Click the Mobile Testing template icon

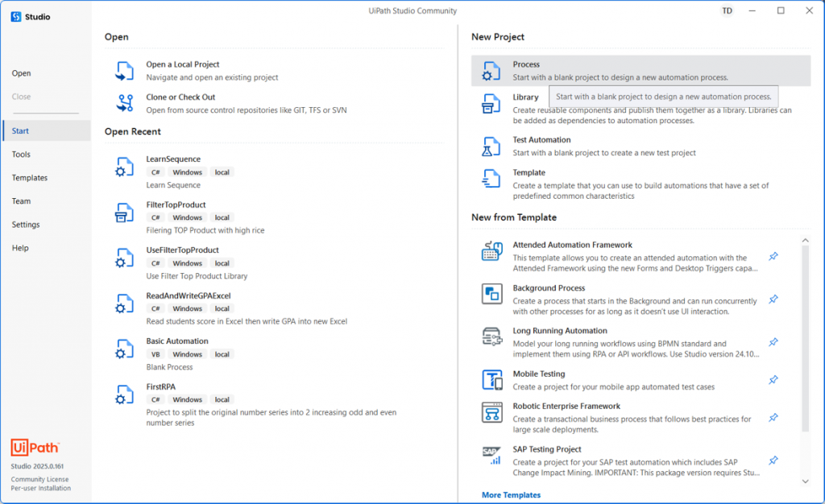492,379
